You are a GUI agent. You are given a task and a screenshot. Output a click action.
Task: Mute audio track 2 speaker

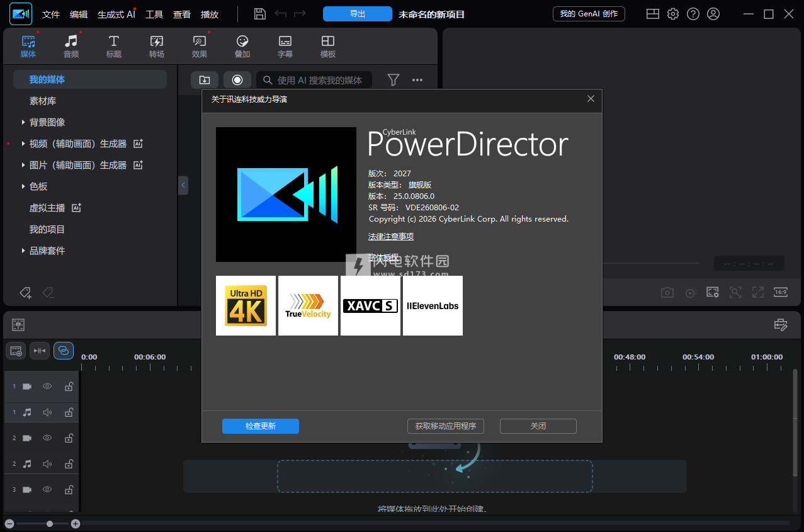tap(47, 463)
